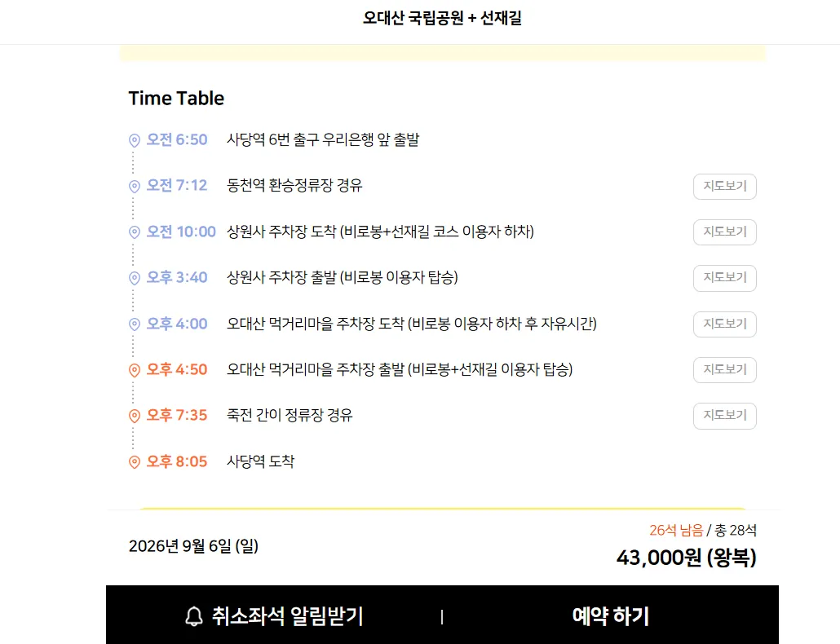Click time label 오후 7:35
840x644 pixels.
tap(177, 415)
